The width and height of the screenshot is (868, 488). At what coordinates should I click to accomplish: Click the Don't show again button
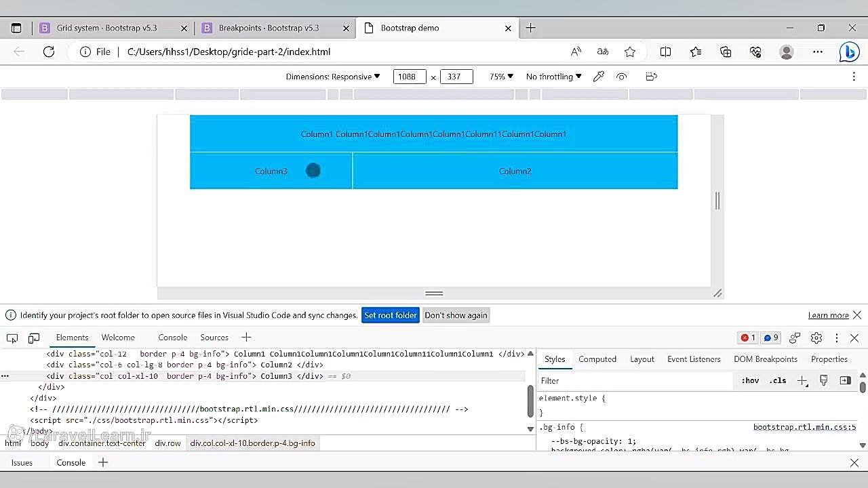pos(456,315)
